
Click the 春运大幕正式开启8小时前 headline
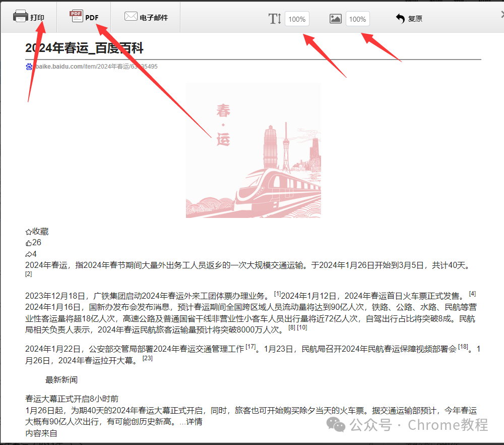coord(72,399)
